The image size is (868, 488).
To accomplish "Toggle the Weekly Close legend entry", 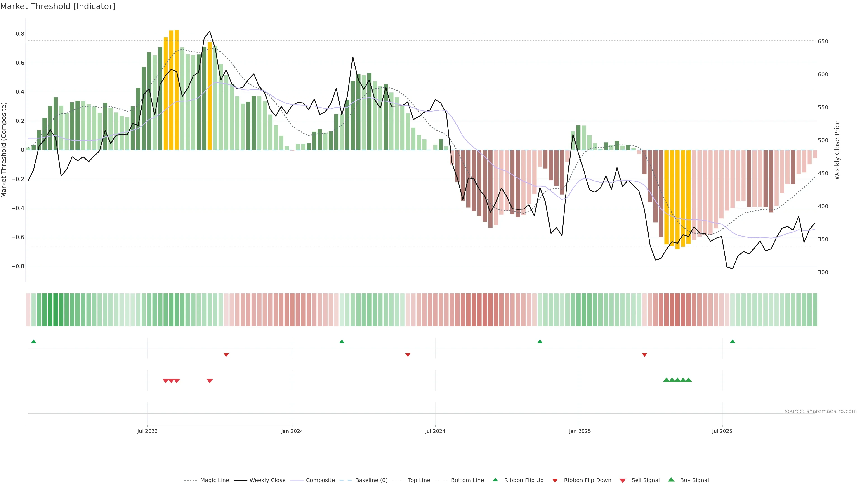I will click(x=267, y=480).
